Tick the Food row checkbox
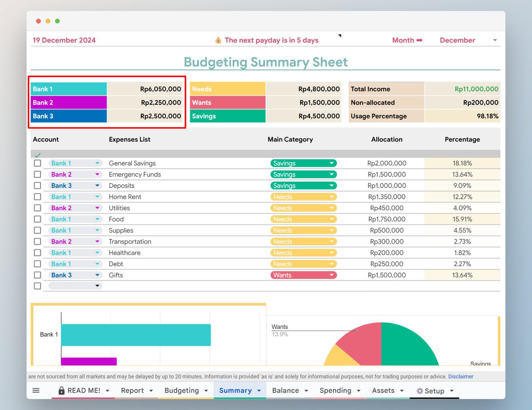Viewport: 532px width, 410px height. point(38,219)
